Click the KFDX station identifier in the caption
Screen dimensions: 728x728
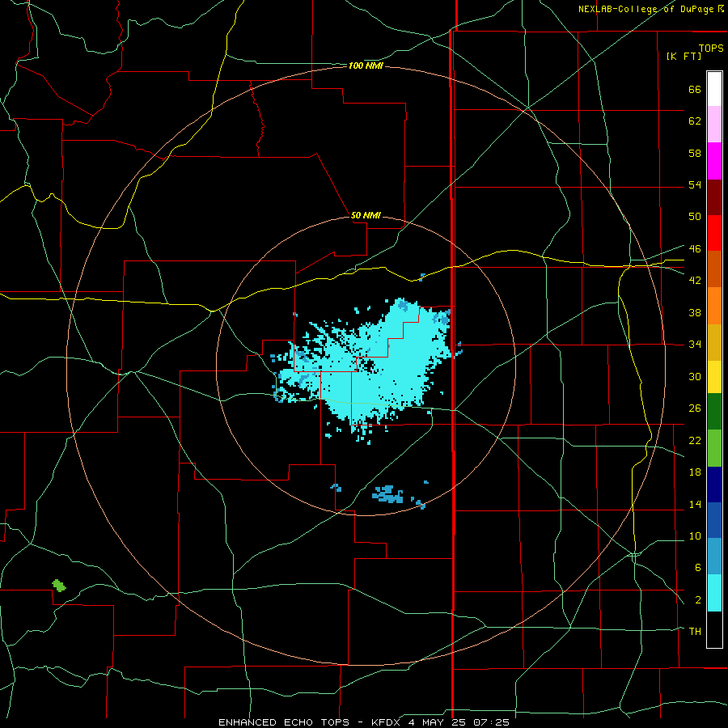[387, 722]
